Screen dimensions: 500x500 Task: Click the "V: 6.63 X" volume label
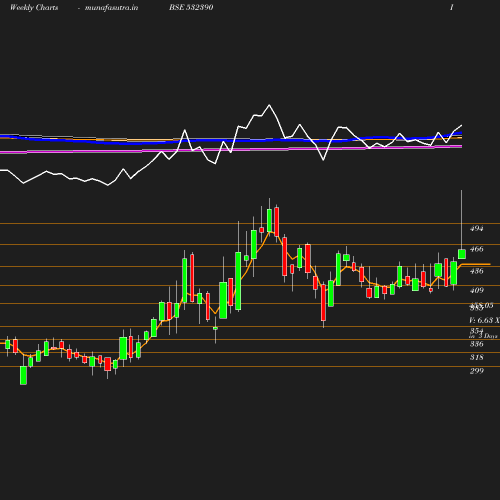point(484,320)
